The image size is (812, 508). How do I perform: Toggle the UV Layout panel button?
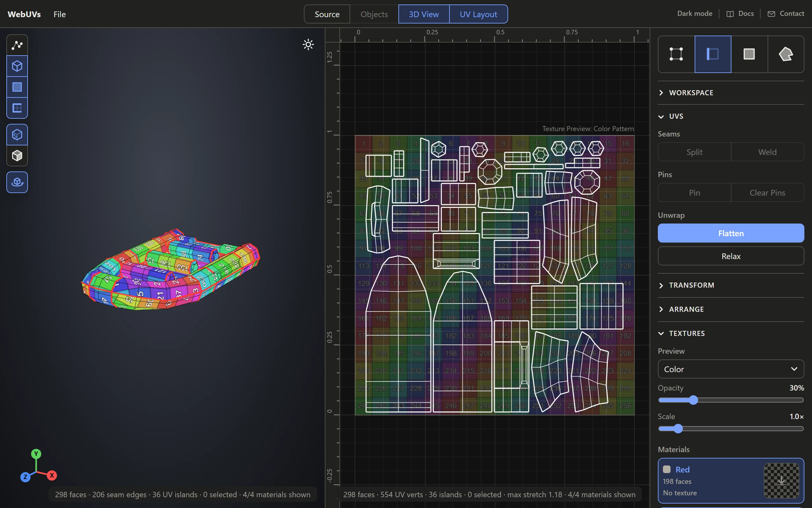pos(478,14)
